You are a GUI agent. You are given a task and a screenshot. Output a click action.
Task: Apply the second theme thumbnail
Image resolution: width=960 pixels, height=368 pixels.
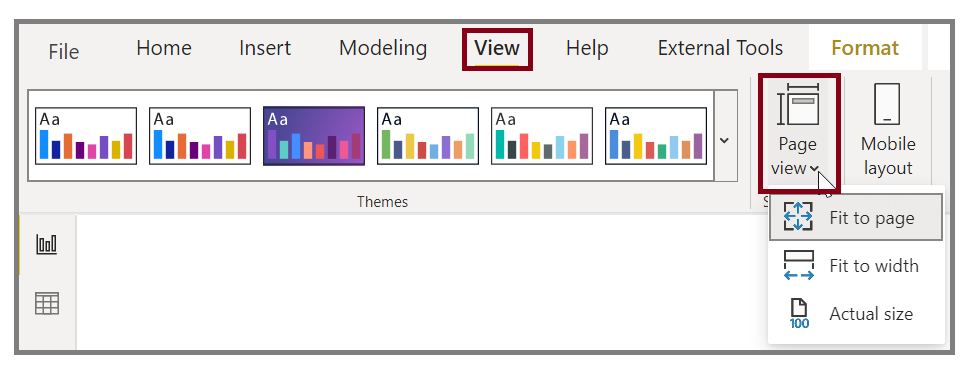click(200, 136)
